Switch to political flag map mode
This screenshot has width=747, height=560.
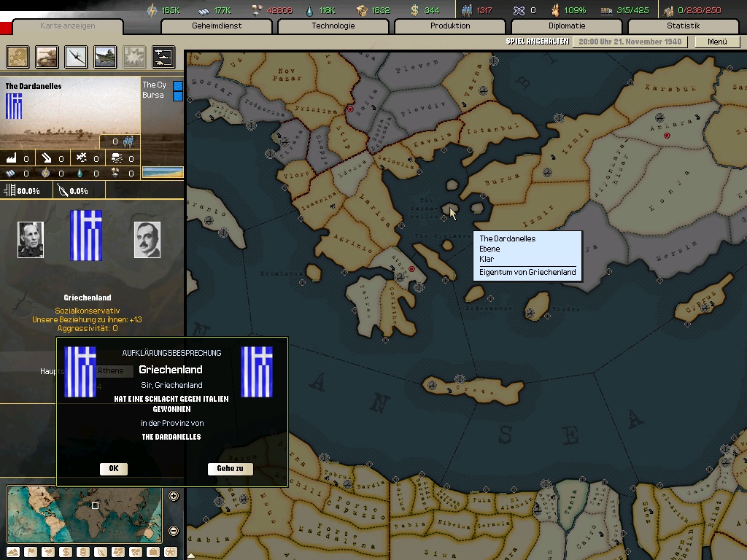point(31,552)
